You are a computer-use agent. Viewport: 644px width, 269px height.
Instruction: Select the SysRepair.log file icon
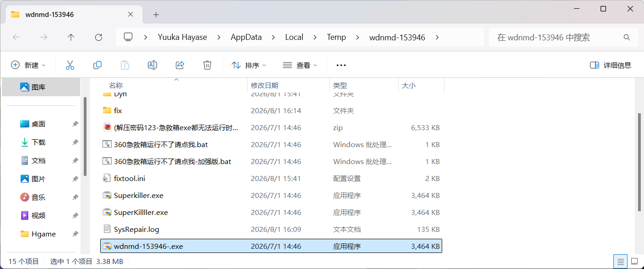(x=107, y=229)
